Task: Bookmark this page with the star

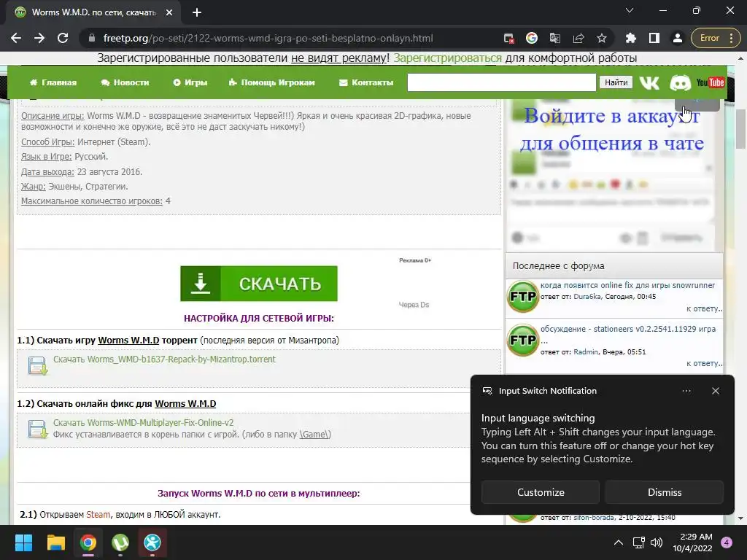Action: click(x=602, y=38)
